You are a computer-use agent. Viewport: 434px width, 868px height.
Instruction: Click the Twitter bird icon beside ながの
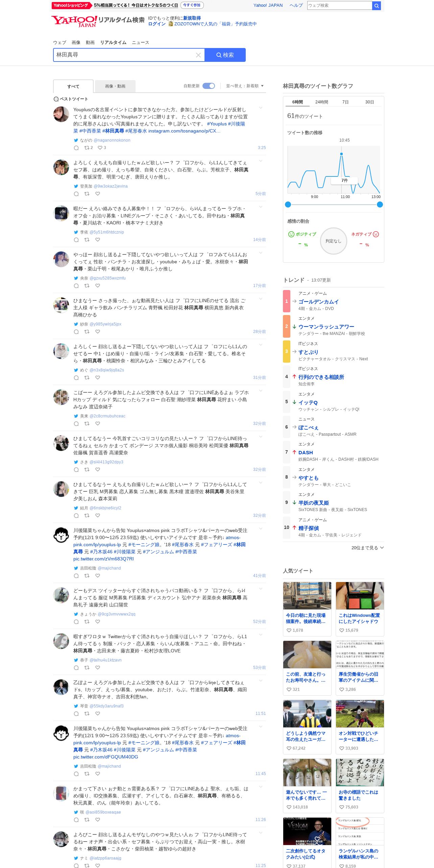pyautogui.click(x=76, y=140)
